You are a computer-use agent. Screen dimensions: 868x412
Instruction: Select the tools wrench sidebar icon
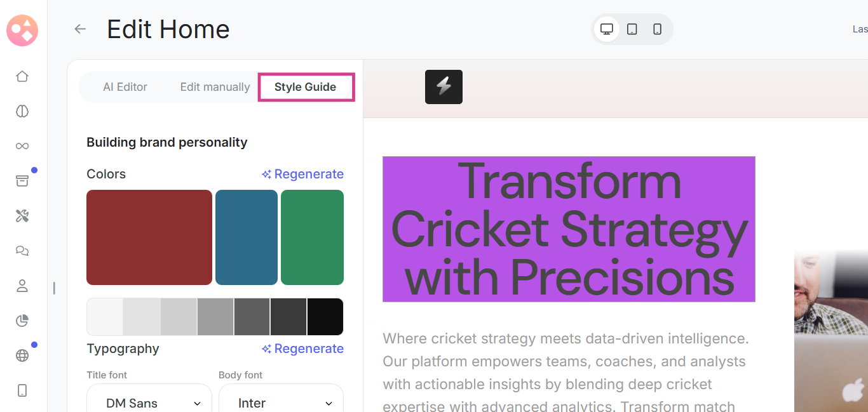point(22,216)
